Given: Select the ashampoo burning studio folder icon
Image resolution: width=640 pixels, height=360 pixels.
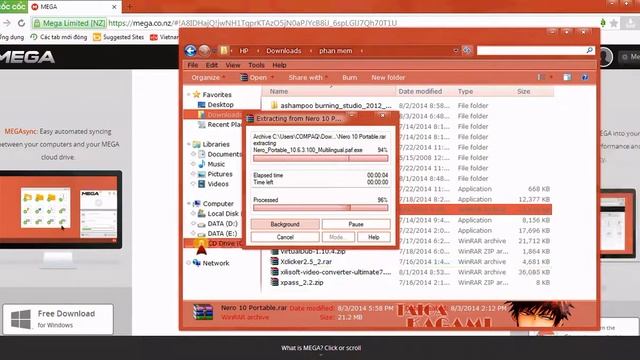Looking at the screenshot, I should click(274, 105).
